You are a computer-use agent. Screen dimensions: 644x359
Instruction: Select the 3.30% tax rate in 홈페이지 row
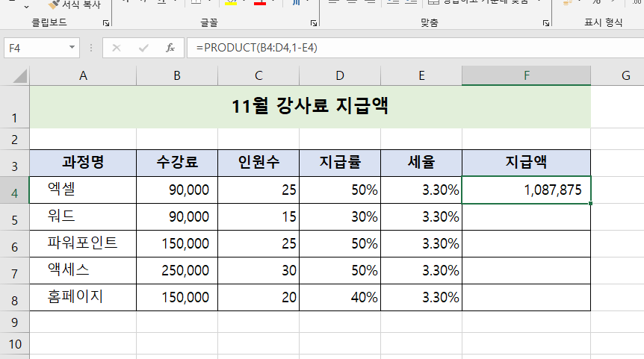point(421,298)
